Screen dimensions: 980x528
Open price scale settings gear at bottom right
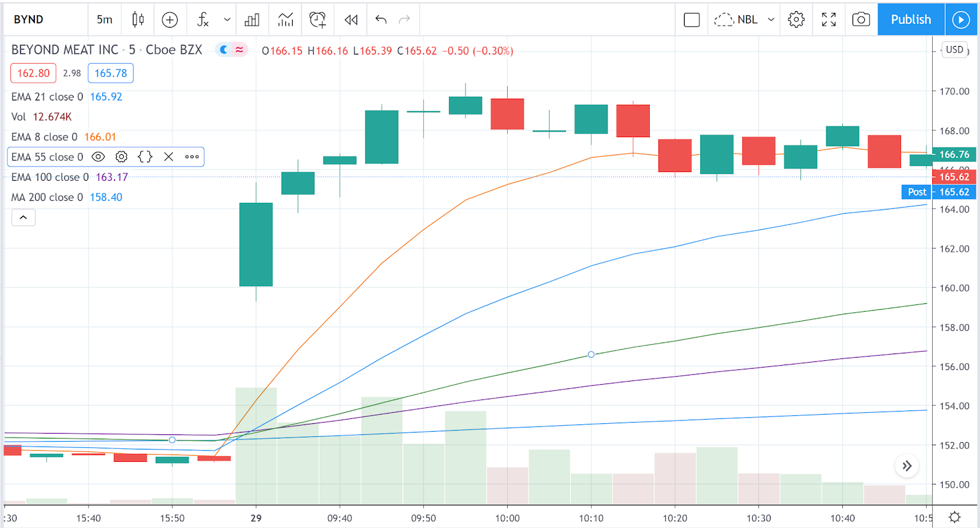click(954, 517)
